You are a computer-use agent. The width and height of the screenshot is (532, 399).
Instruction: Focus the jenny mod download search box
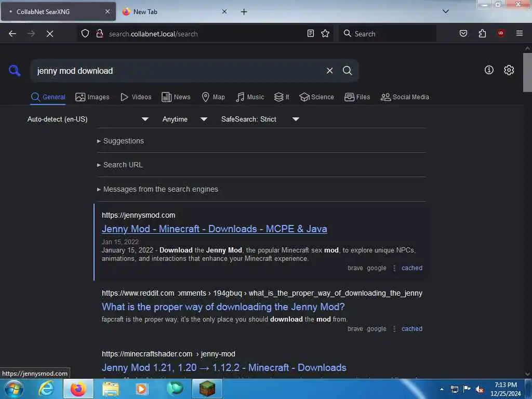178,71
